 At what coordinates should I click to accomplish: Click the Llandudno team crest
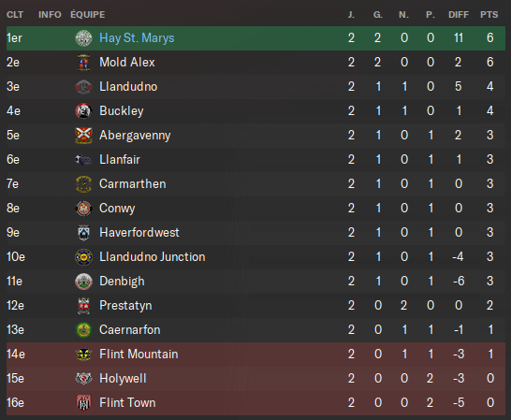(x=83, y=87)
